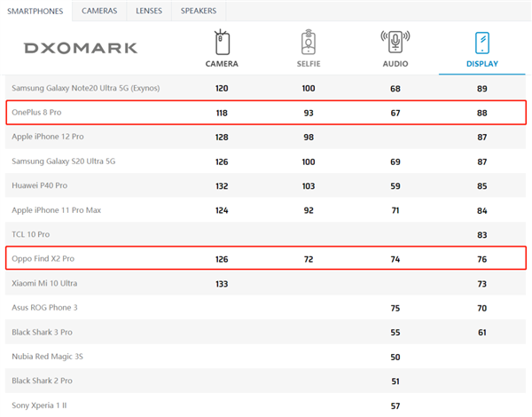Sort by the CAMERA column label
Viewport: 532px width, 417px height.
tap(222, 64)
